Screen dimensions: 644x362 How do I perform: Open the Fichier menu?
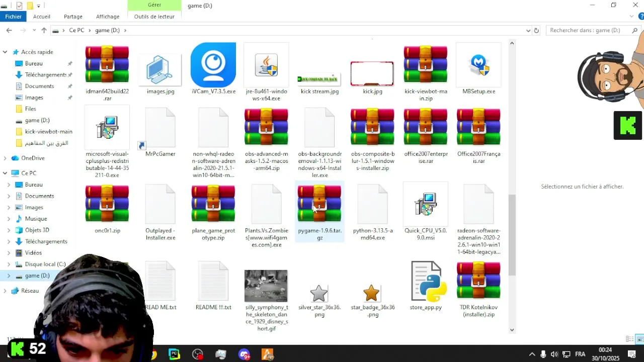pyautogui.click(x=14, y=17)
